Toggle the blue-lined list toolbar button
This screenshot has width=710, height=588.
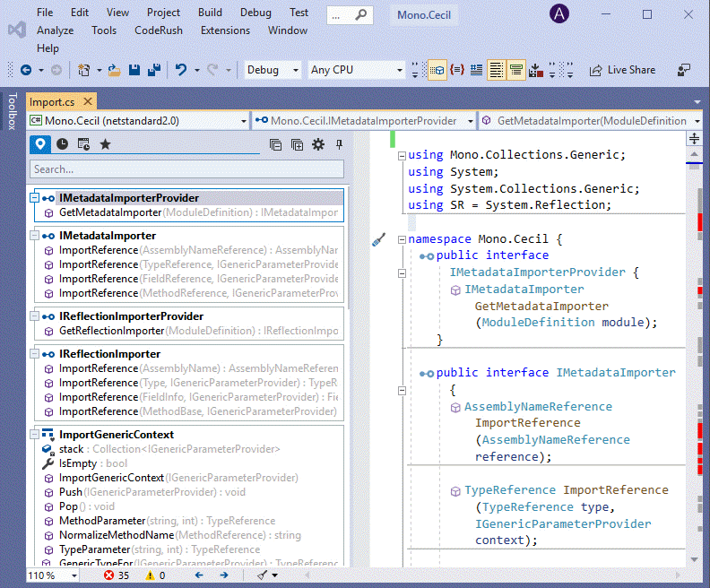coord(476,70)
